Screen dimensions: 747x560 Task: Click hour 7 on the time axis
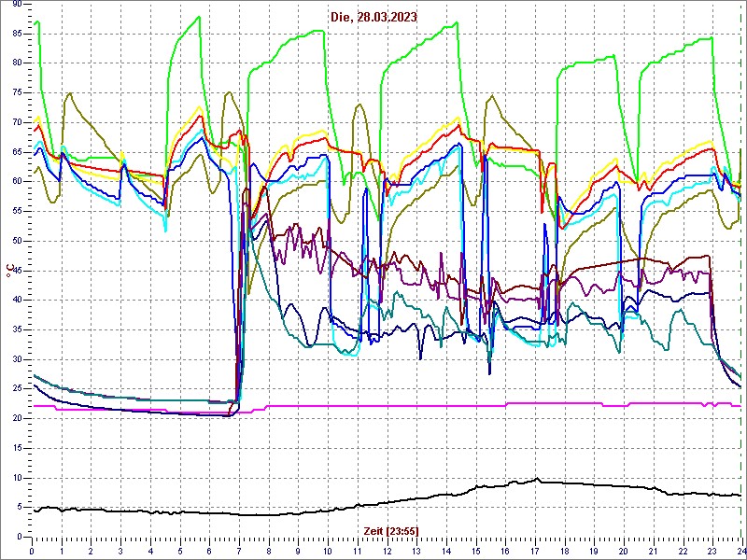[x=239, y=551]
